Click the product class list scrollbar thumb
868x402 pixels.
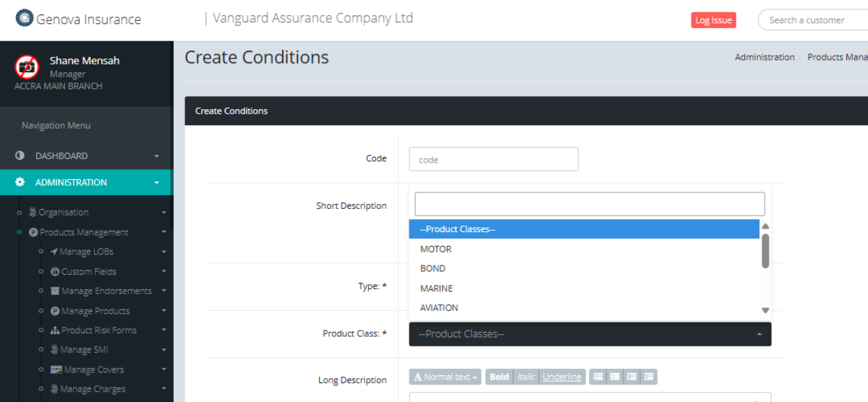click(765, 250)
